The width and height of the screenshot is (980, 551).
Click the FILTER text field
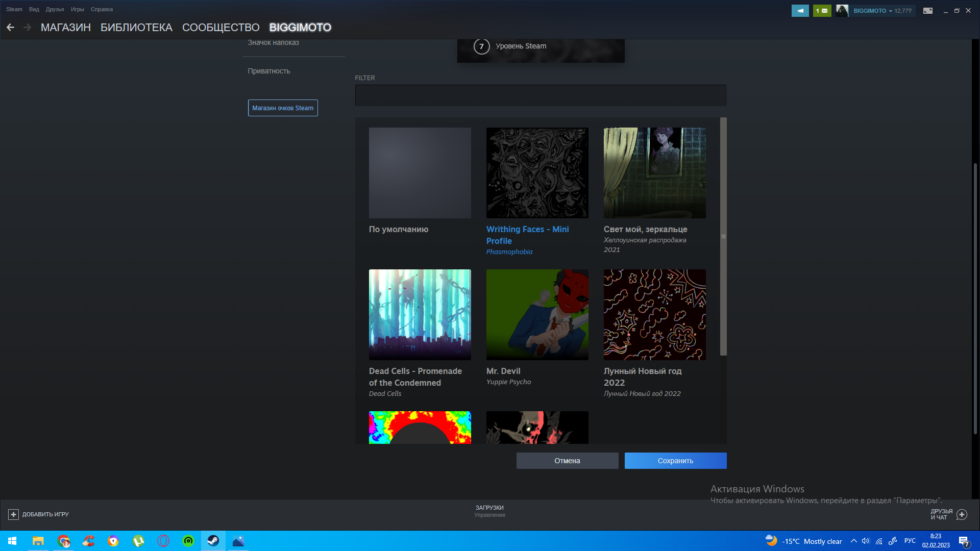tap(541, 95)
